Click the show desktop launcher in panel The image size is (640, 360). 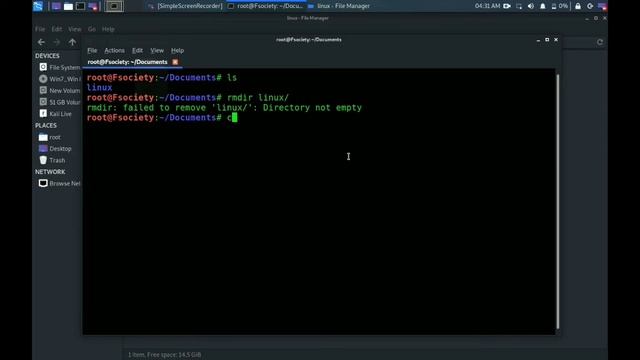(x=56, y=6)
